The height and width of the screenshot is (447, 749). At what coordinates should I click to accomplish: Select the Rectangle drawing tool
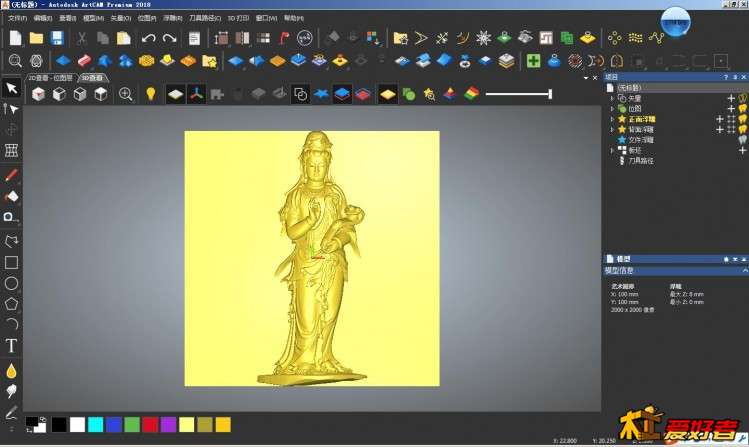pyautogui.click(x=11, y=262)
